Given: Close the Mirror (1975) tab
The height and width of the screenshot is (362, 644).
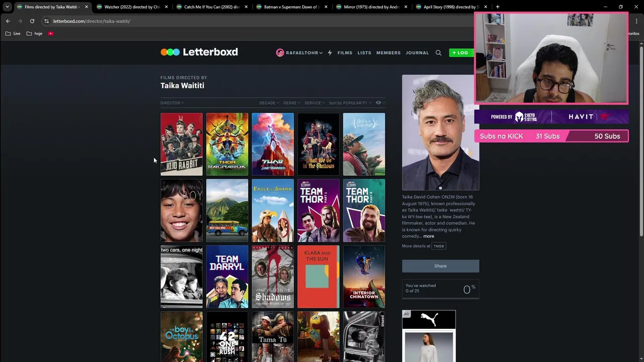Looking at the screenshot, I should coord(406,7).
